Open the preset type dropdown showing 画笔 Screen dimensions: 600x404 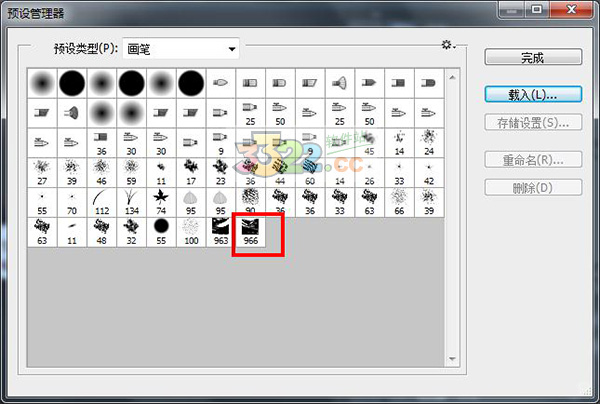pyautogui.click(x=182, y=48)
